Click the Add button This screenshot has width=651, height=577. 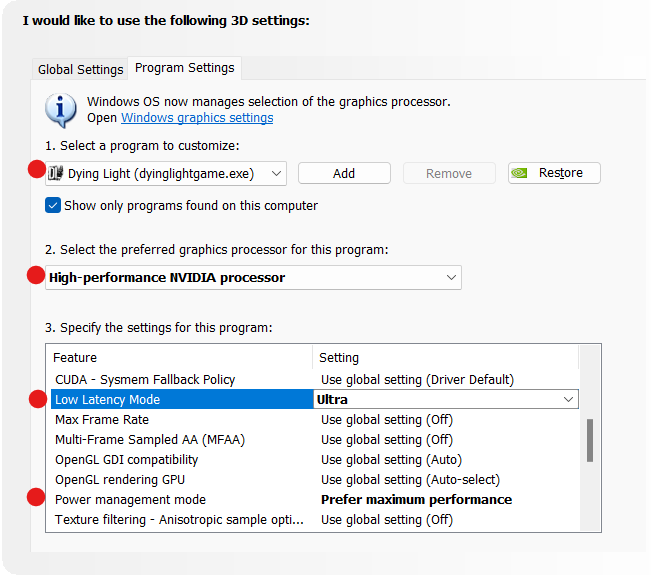(x=344, y=173)
